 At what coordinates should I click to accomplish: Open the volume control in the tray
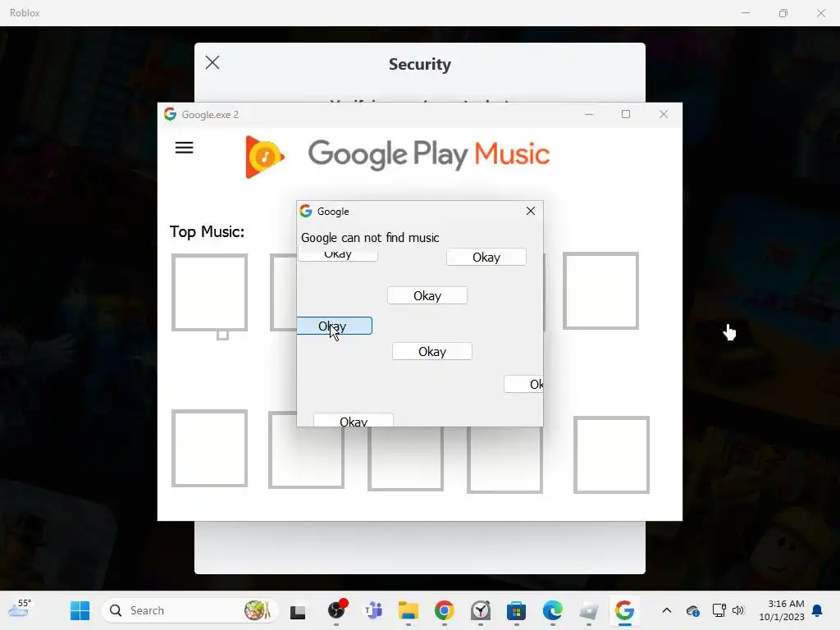(738, 610)
